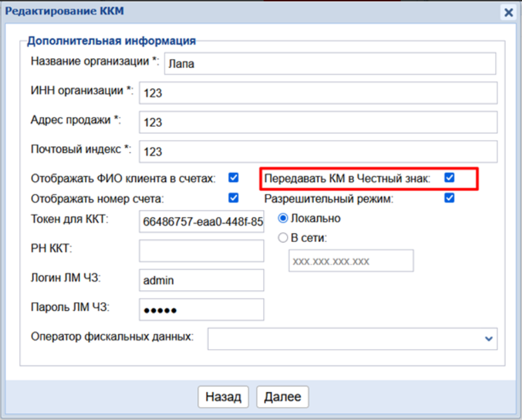Click the Логин ЛМ ЧЗ input
522x420 pixels.
pyautogui.click(x=202, y=280)
